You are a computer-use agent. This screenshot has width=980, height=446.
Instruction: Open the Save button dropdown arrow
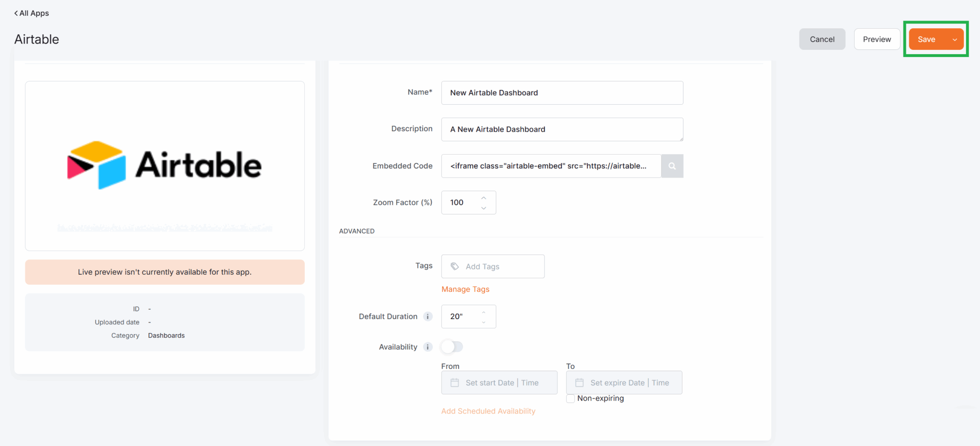[x=955, y=39]
